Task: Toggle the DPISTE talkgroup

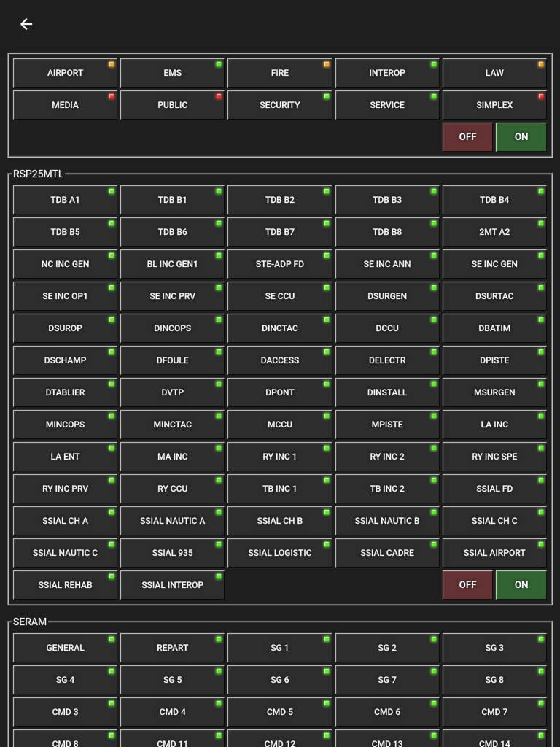Action: (494, 360)
